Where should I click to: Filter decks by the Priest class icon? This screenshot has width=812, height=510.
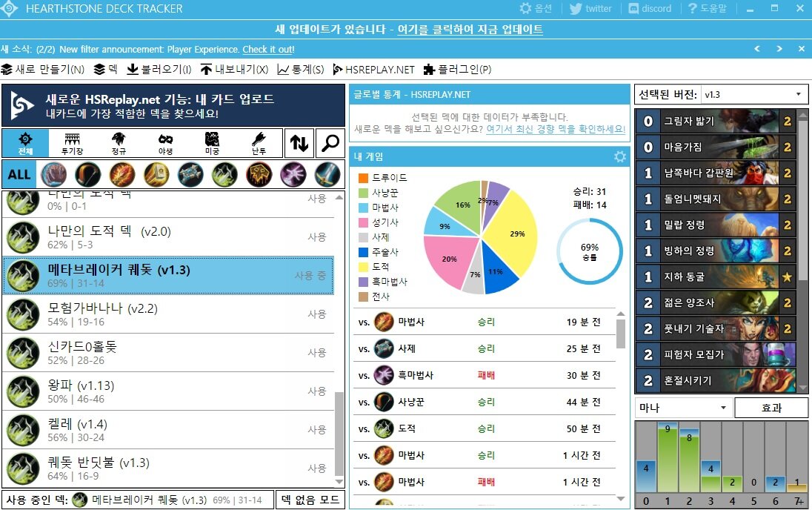click(190, 174)
